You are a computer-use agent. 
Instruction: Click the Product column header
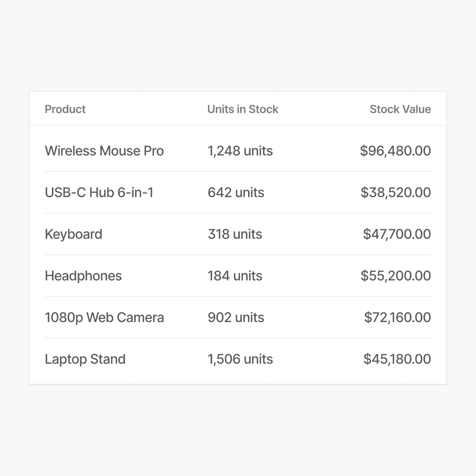tap(65, 109)
